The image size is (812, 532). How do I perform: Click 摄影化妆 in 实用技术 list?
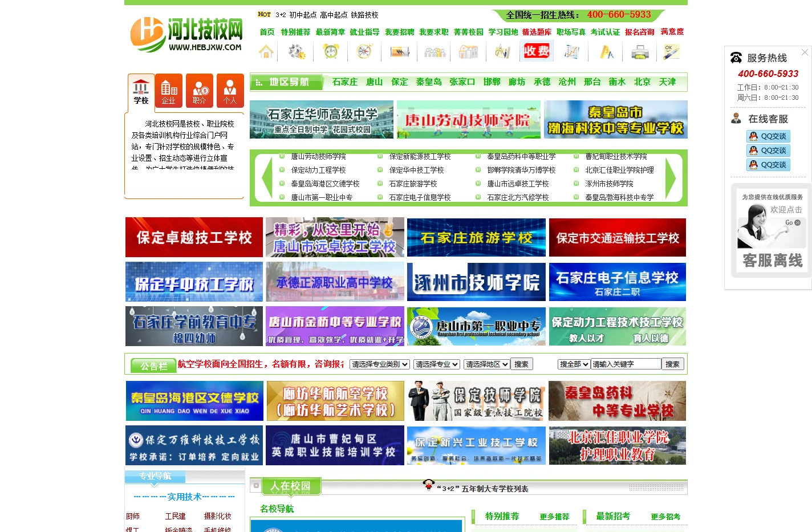[217, 516]
